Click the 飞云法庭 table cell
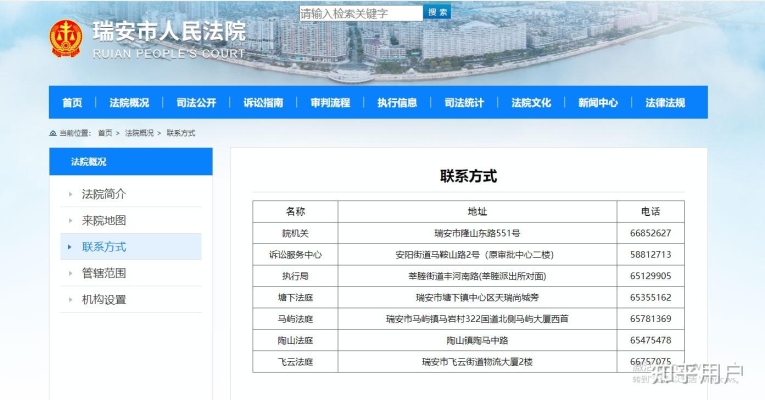Image resolution: width=765 pixels, height=400 pixels. [295, 362]
